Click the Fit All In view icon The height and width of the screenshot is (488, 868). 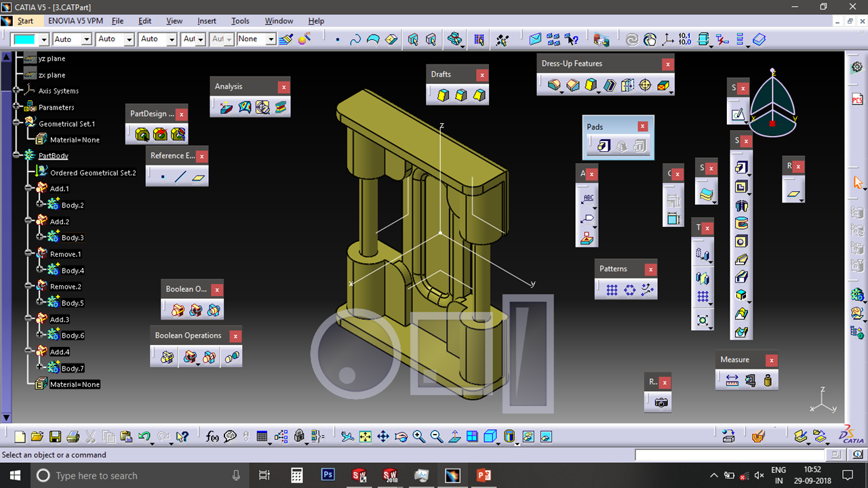(366, 437)
